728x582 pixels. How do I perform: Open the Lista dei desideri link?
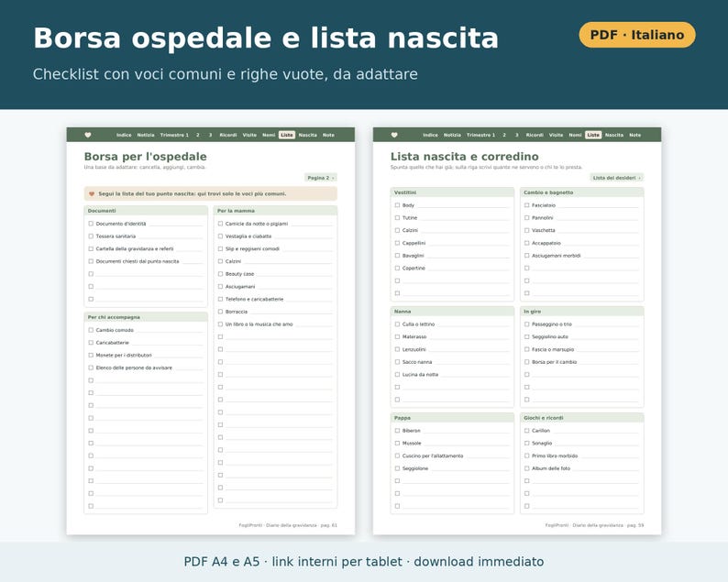pyautogui.click(x=616, y=178)
